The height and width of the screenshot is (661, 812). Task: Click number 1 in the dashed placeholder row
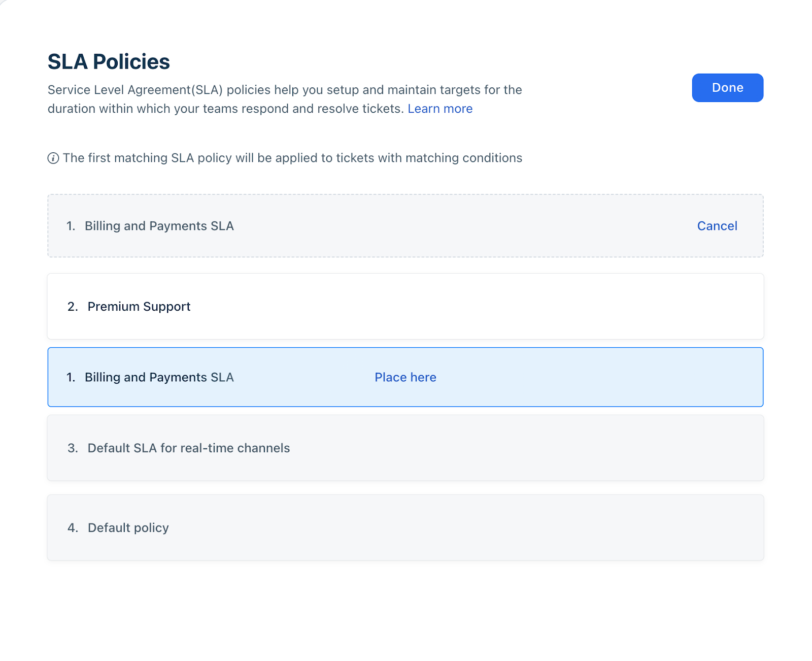71,226
